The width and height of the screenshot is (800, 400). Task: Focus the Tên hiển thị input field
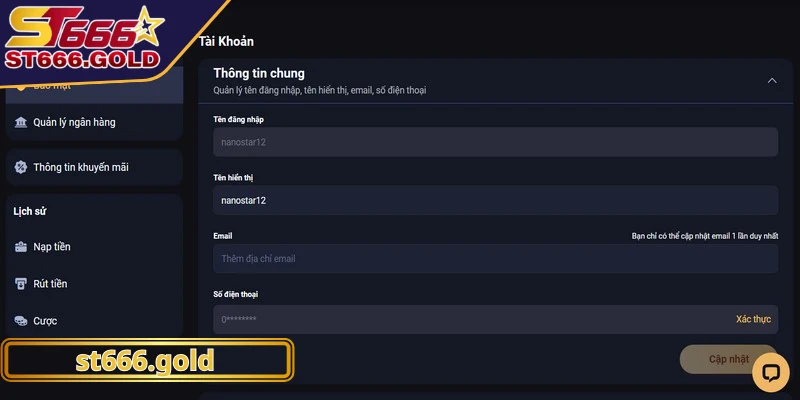point(495,201)
